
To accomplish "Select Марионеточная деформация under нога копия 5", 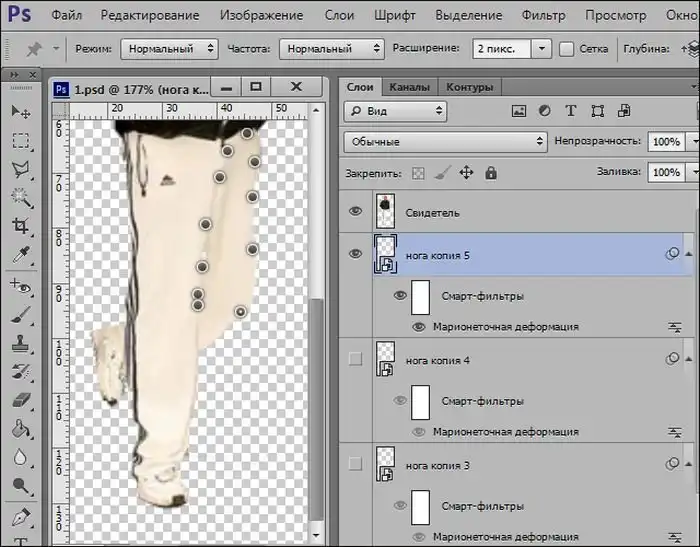I will 505,326.
